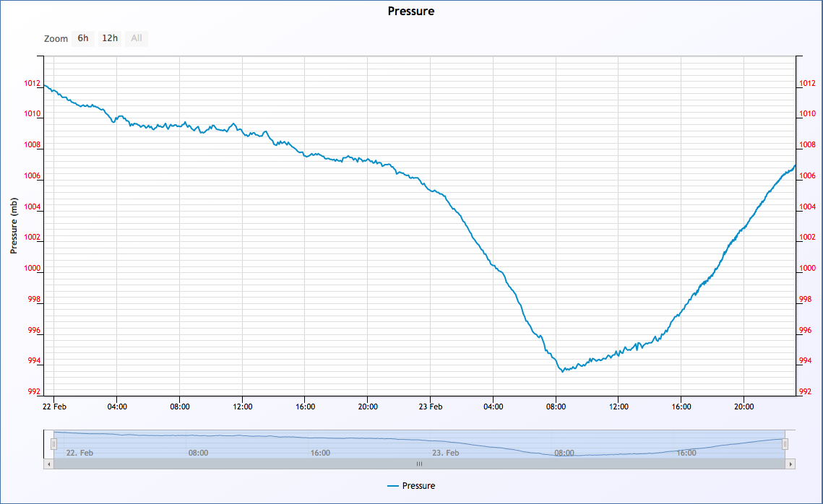
Task: Click the right axis '1006' label
Action: pos(807,175)
